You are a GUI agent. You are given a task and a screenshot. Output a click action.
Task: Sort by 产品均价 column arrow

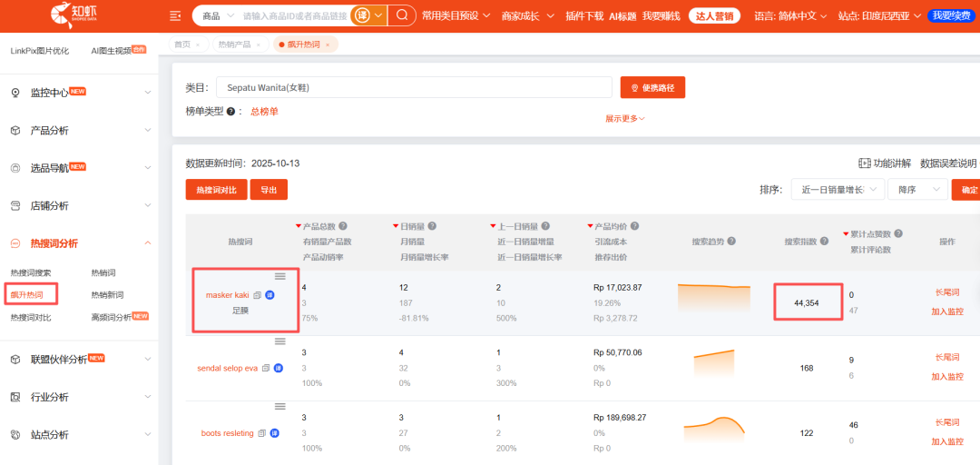tap(591, 226)
